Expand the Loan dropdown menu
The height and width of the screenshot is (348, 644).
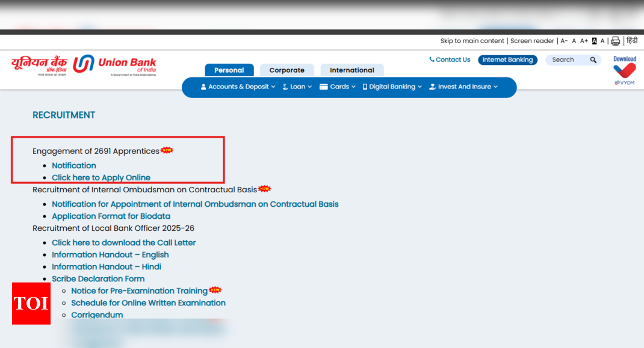click(297, 87)
